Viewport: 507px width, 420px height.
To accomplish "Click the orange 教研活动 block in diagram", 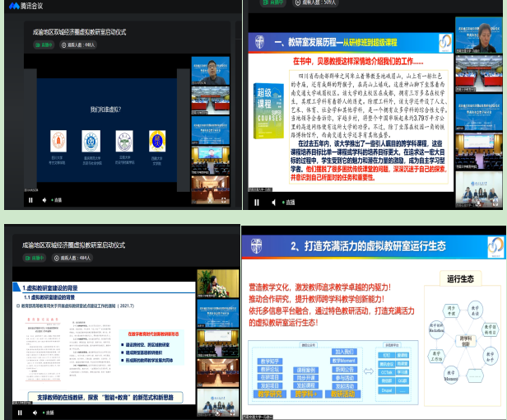I will [343, 394].
